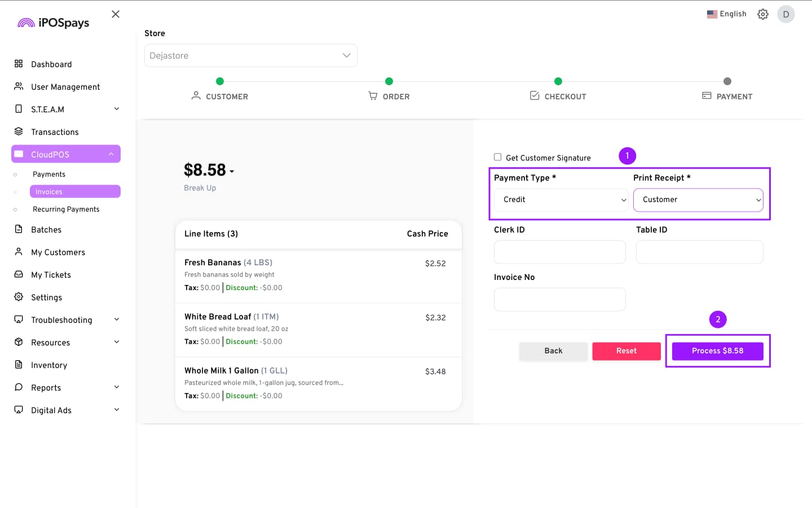
Task: Click the Dashboard grid icon
Action: (19, 64)
